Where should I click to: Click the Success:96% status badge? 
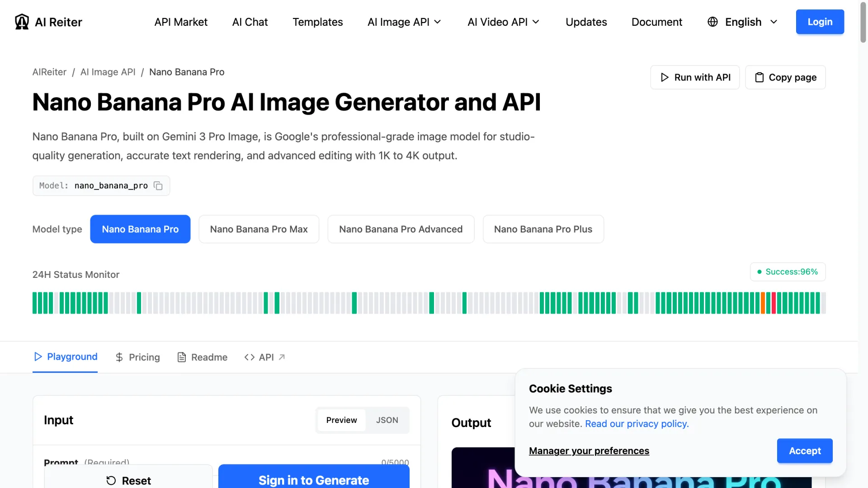(788, 272)
